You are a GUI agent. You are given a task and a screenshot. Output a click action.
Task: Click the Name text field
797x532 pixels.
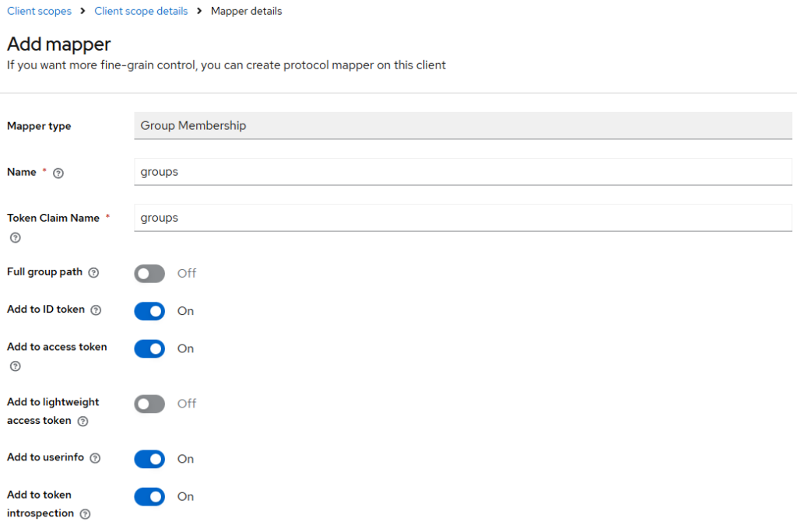(x=462, y=172)
